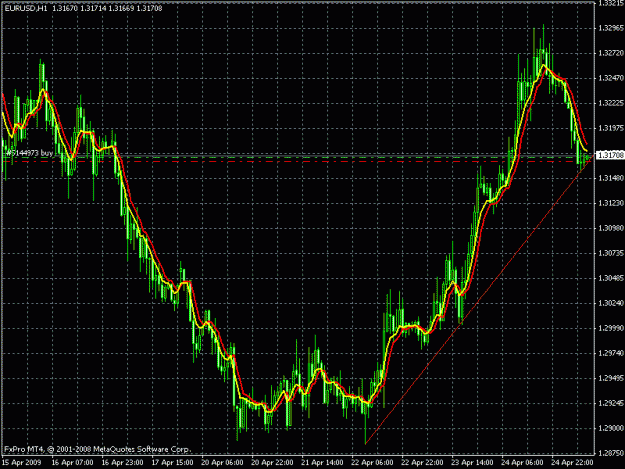Select the red ascending trendline
The height and width of the screenshot is (469, 625).
[x=478, y=302]
